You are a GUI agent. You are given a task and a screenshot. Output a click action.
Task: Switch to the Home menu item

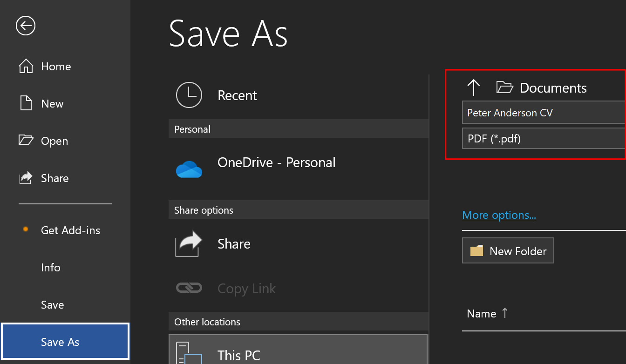click(x=55, y=66)
